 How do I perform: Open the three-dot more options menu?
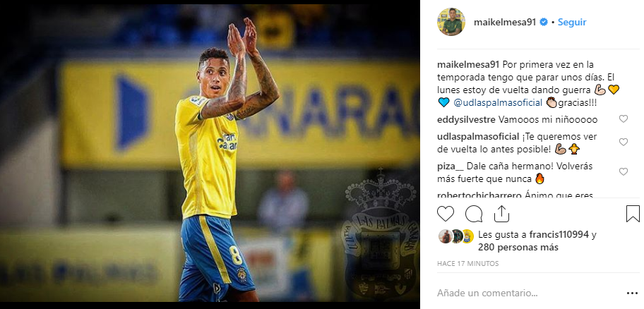tap(632, 293)
